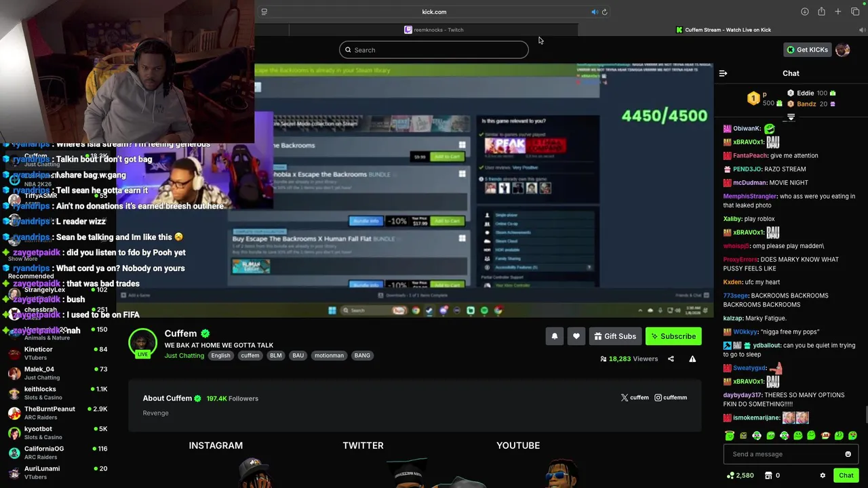Open the channel shop icon

coord(768,475)
